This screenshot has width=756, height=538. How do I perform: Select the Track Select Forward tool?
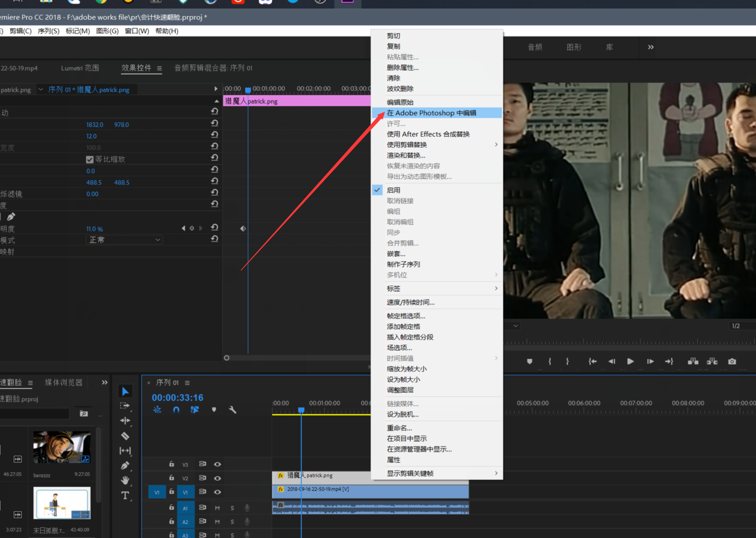(125, 406)
